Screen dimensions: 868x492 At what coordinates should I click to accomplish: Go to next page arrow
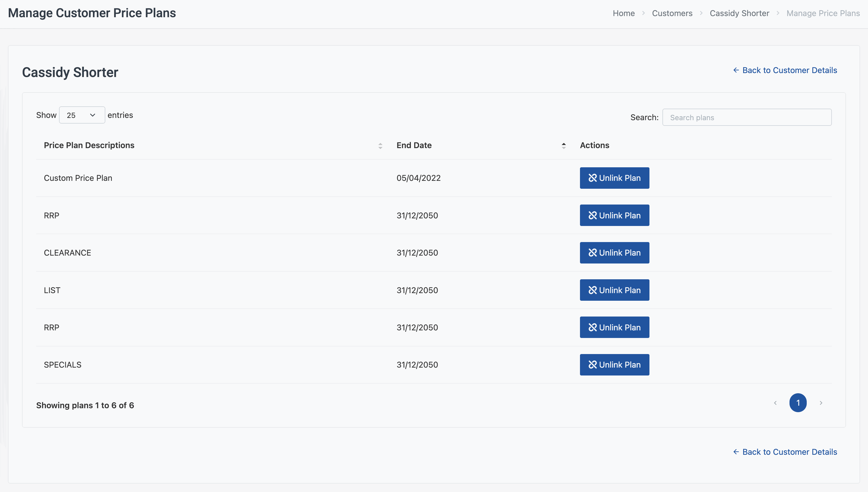pyautogui.click(x=821, y=403)
